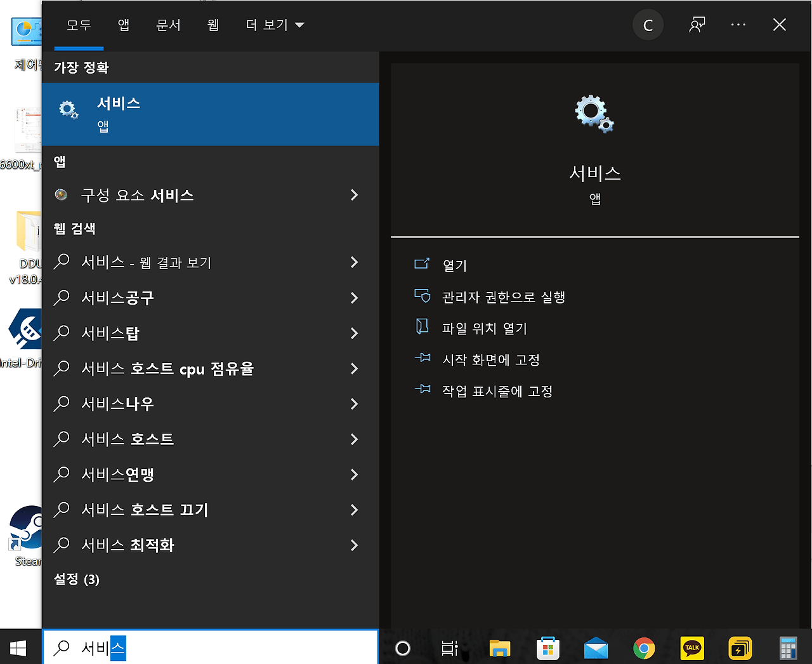The height and width of the screenshot is (664, 812).
Task: Open the Calculator from the taskbar
Action: coord(788,648)
